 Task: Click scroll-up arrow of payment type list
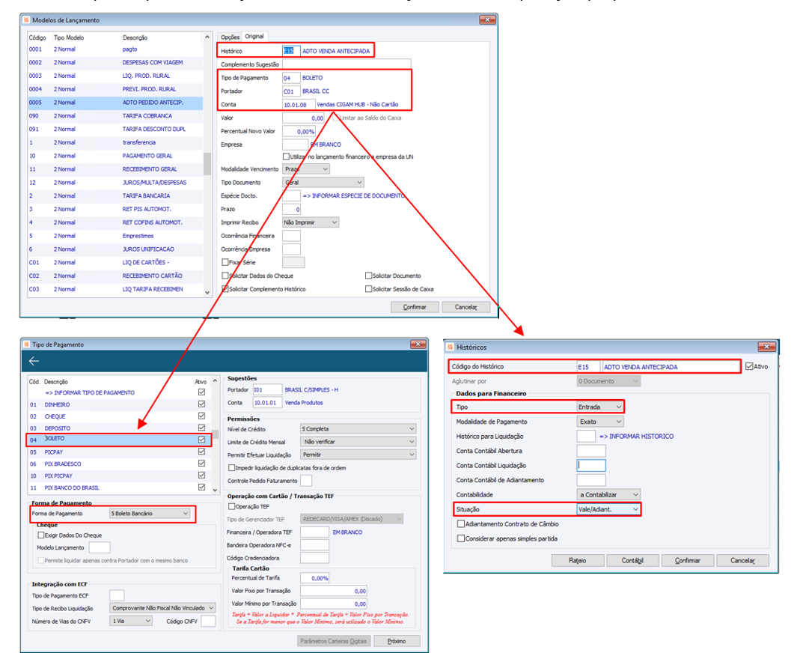(216, 381)
